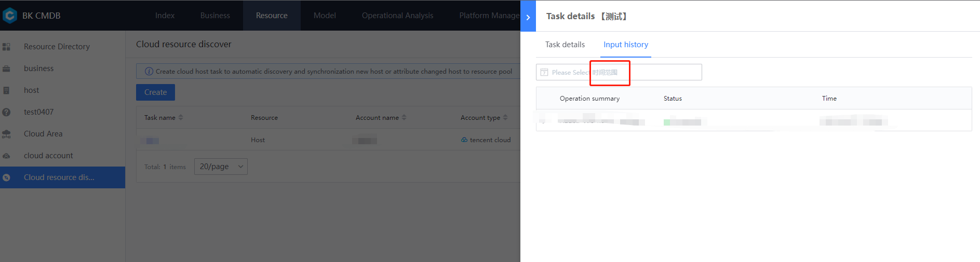Click the Resource column header

pos(264,118)
